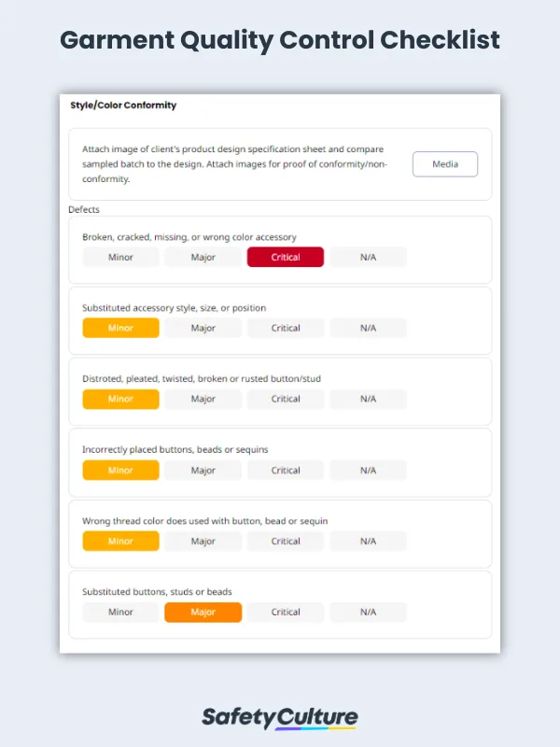Viewport: 560px width, 747px height.
Task: Click the Media attachment button
Action: 445,164
